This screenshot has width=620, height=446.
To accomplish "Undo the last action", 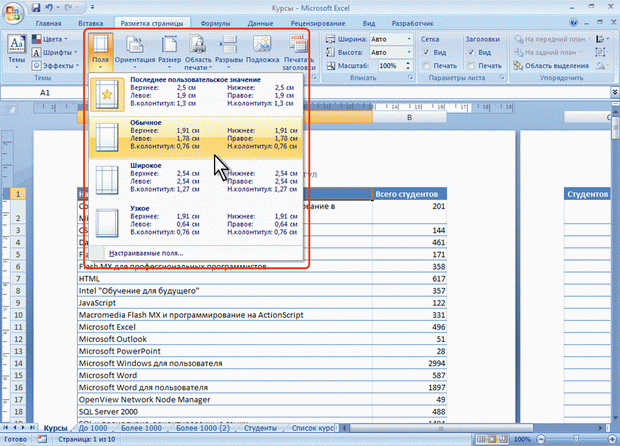I will tap(49, 8).
